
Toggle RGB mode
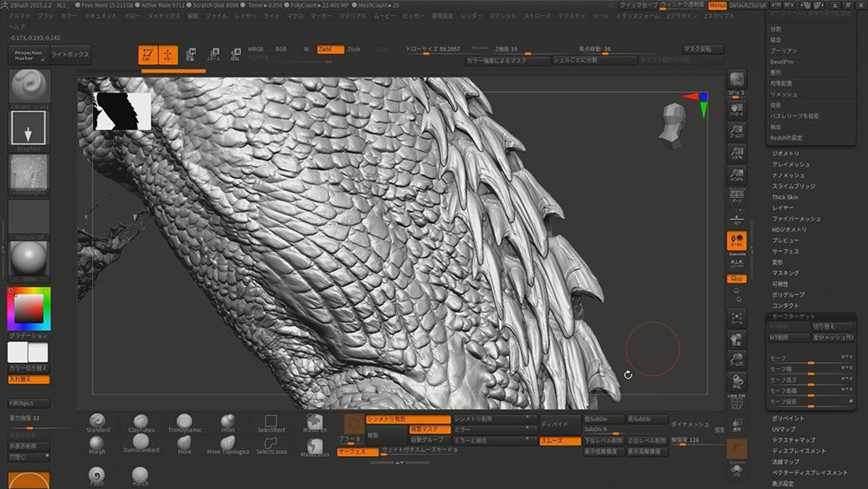pos(281,50)
